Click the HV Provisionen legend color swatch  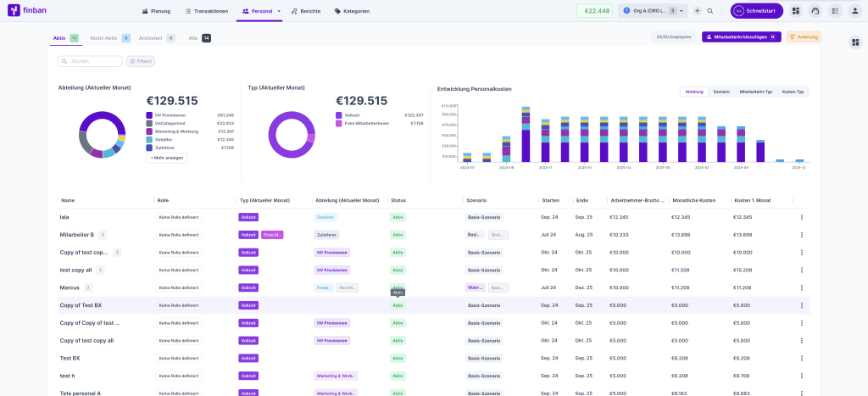[x=149, y=114]
